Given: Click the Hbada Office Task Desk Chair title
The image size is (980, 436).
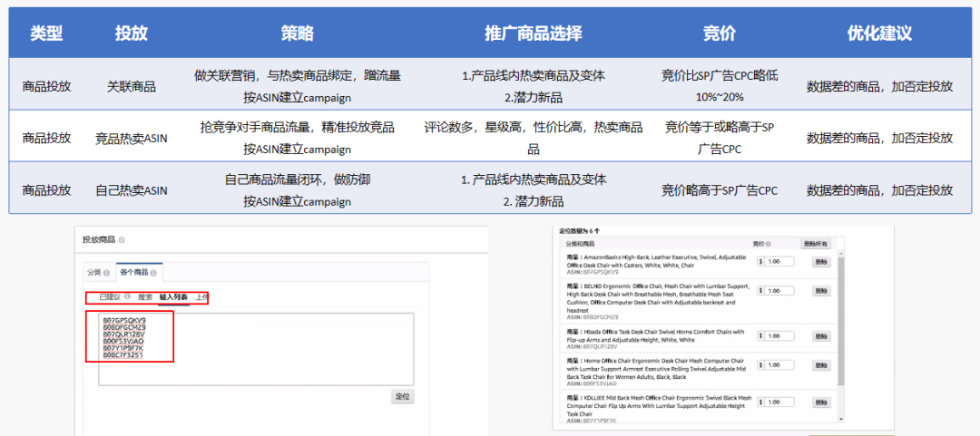Looking at the screenshot, I should [x=655, y=336].
